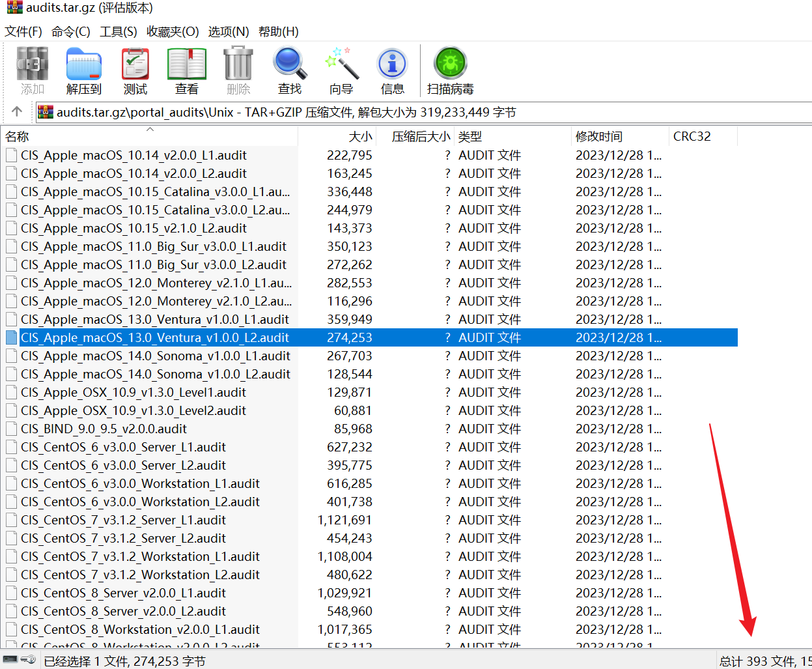
Task: Open the File (文件) menu
Action: (23, 31)
